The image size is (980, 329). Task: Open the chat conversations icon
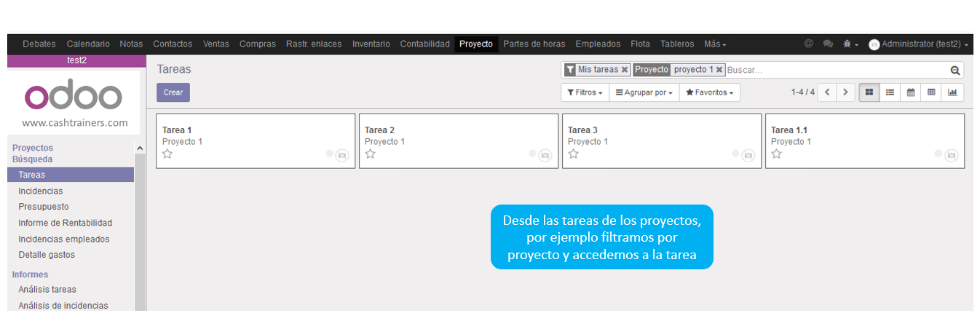828,44
